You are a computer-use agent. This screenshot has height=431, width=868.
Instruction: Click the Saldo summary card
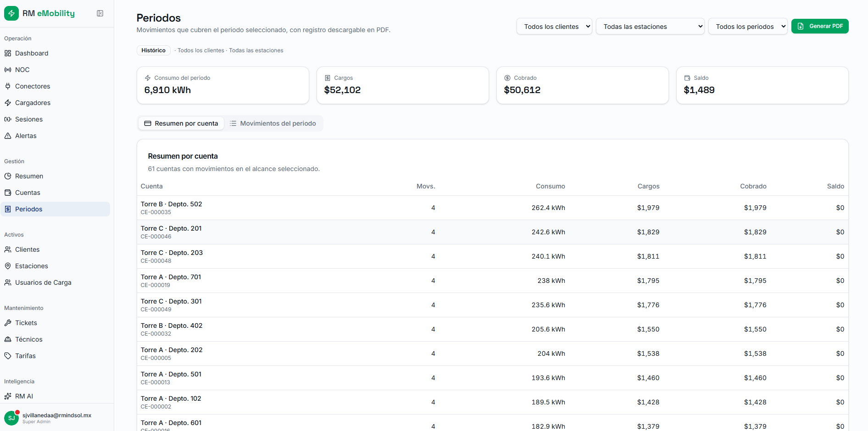pyautogui.click(x=762, y=85)
